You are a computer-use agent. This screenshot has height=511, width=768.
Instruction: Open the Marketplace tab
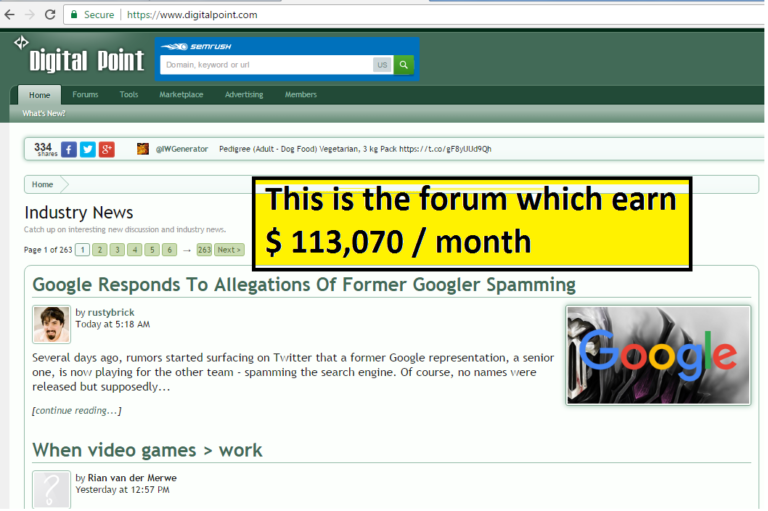point(181,95)
